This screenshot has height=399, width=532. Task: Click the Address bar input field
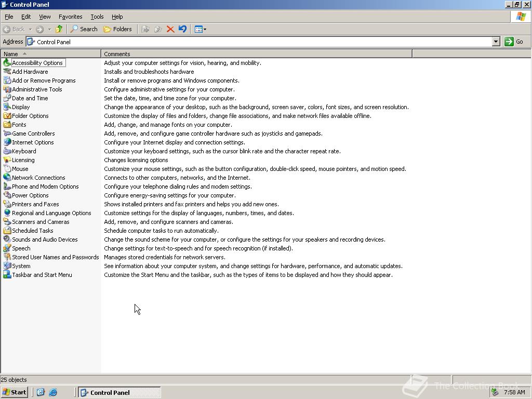[259, 42]
